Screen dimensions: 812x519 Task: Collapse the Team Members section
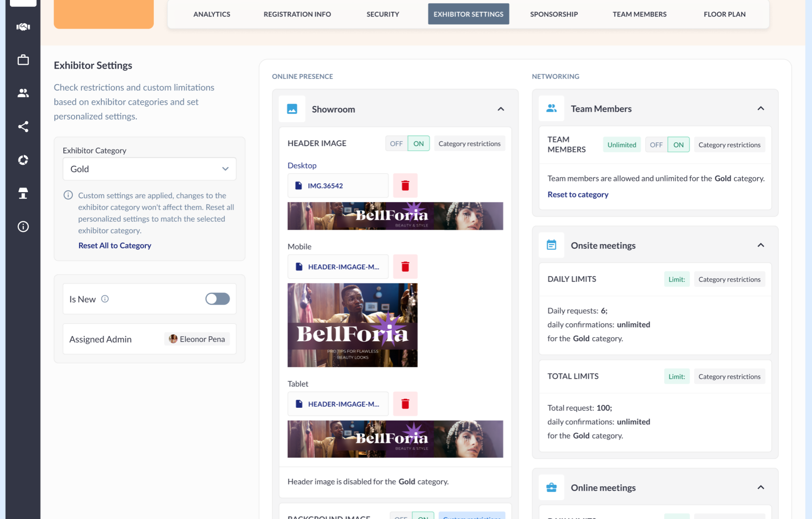pos(761,108)
